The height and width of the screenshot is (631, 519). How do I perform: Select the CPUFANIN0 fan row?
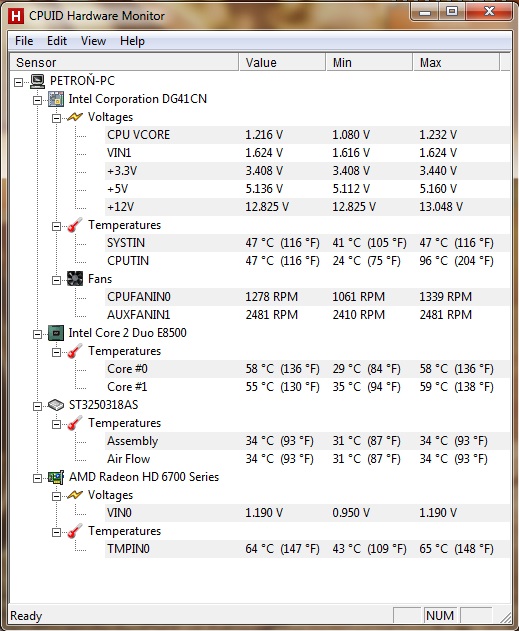coord(307,297)
